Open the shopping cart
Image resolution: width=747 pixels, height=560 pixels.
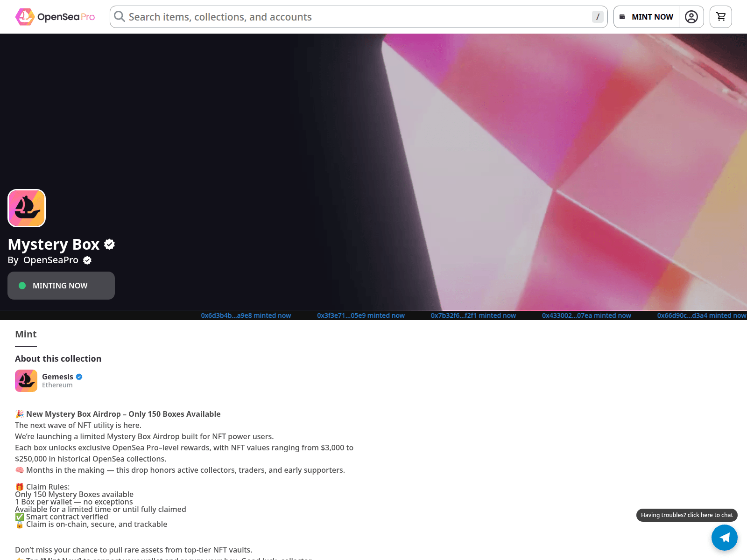(x=720, y=17)
